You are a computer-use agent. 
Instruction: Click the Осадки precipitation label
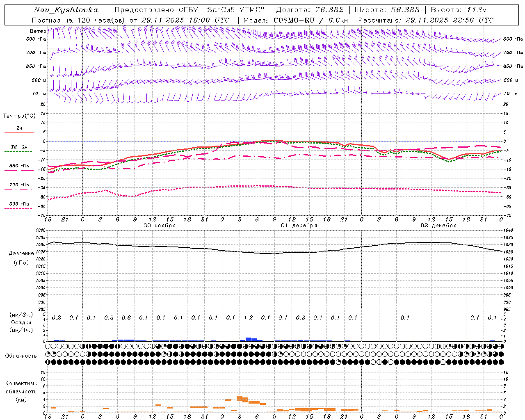coord(21,322)
